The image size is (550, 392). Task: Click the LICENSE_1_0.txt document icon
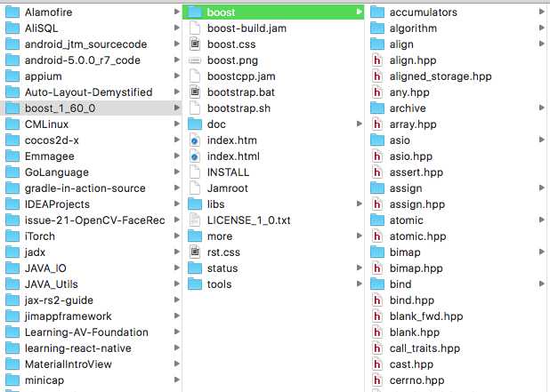point(195,220)
